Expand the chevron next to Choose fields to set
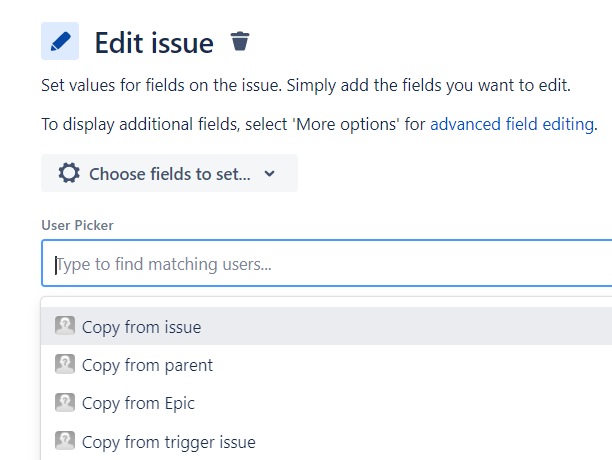 pyautogui.click(x=269, y=174)
